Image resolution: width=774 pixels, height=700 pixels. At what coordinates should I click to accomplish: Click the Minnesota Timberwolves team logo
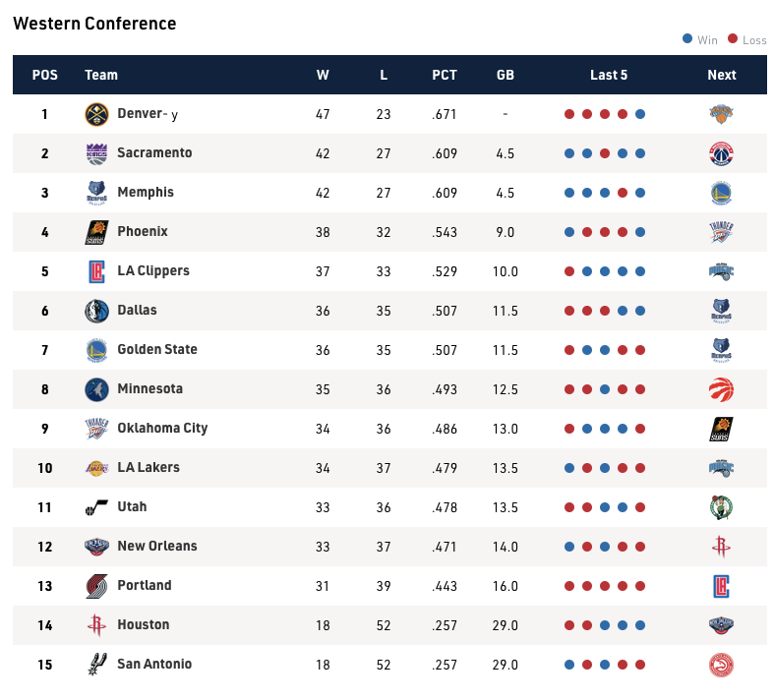(96, 389)
